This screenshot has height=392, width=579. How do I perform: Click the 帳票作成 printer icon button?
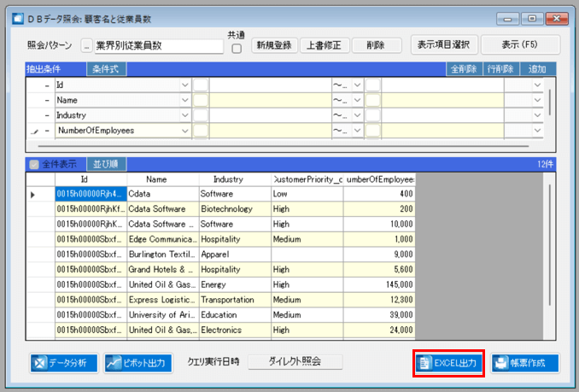point(525,363)
